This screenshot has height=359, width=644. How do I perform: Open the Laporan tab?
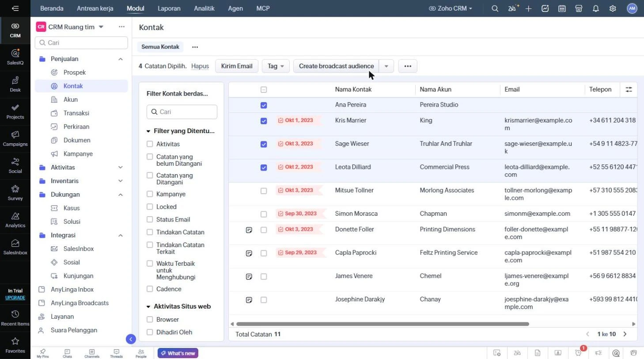(x=169, y=8)
